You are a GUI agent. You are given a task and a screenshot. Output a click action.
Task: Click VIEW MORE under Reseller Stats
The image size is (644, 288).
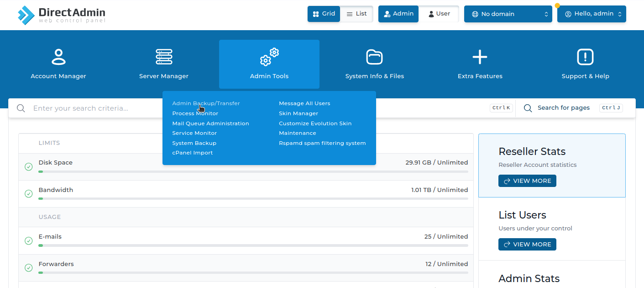527,181
